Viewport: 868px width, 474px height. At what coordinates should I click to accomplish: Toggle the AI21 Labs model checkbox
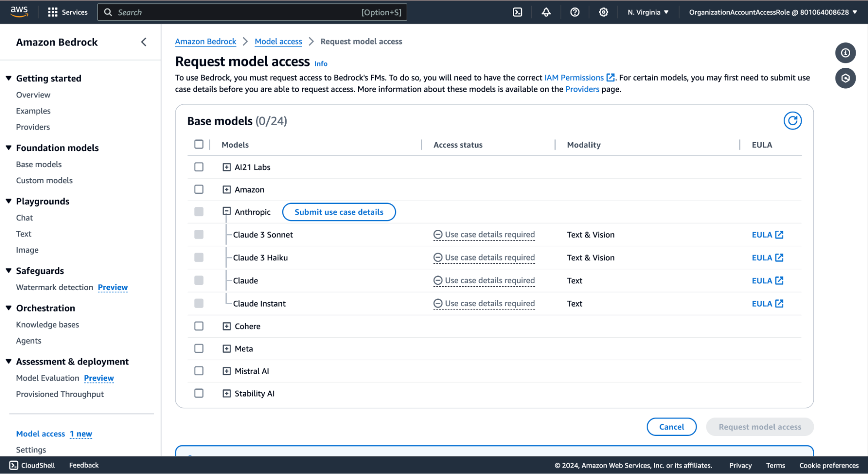click(x=199, y=167)
